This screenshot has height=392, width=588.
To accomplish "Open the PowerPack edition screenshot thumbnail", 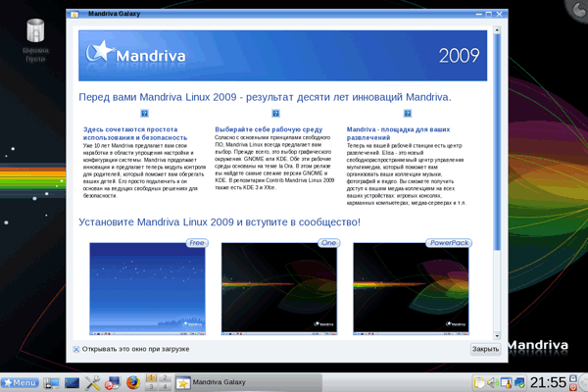I will coord(411,289).
